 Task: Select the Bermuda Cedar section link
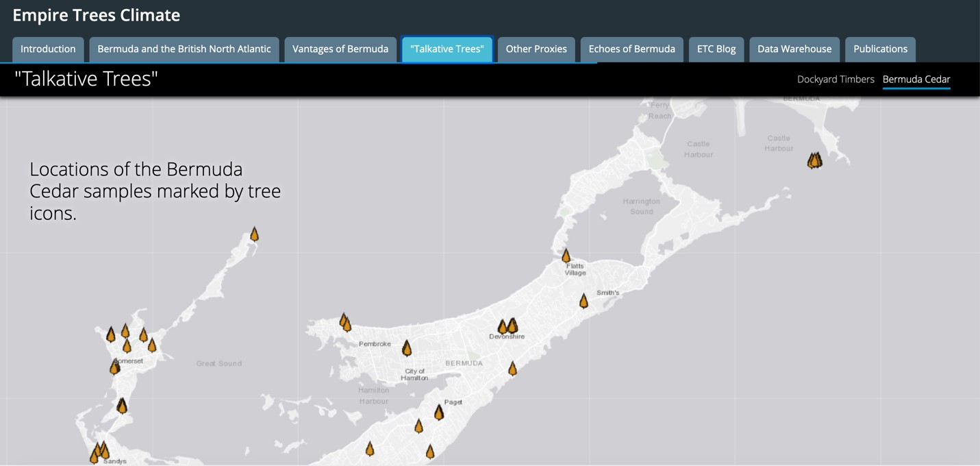click(916, 79)
